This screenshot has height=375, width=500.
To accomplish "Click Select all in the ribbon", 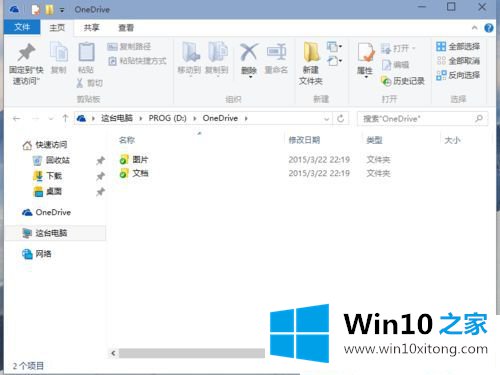I will coord(458,47).
